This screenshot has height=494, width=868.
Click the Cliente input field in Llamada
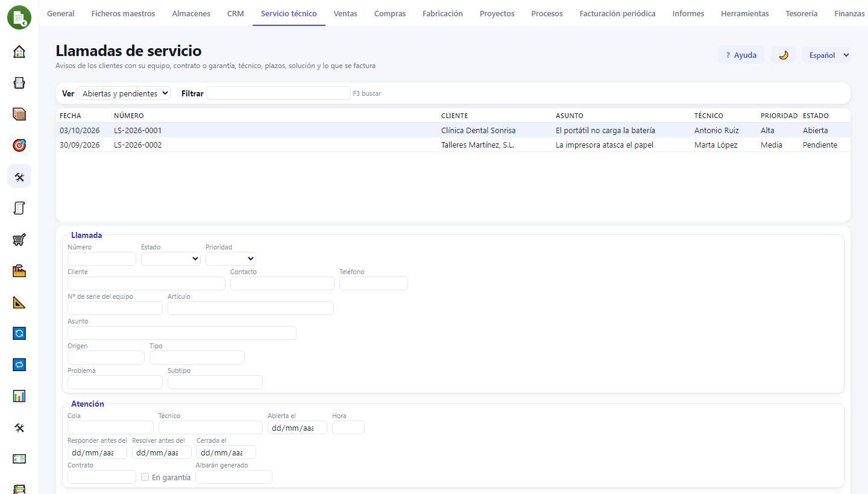pos(146,283)
